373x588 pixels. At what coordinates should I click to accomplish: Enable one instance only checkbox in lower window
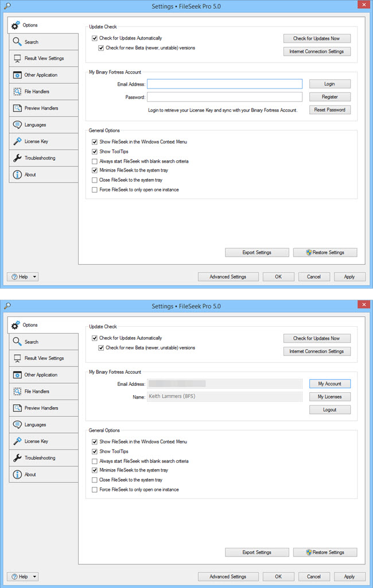click(95, 490)
